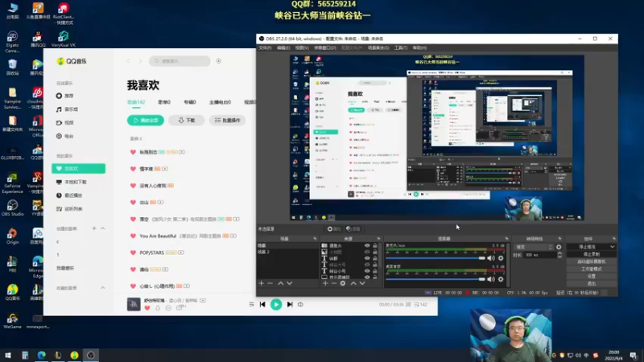Unlike the song You Are Beautiful
Screen dimensions: 644x362
click(133, 236)
